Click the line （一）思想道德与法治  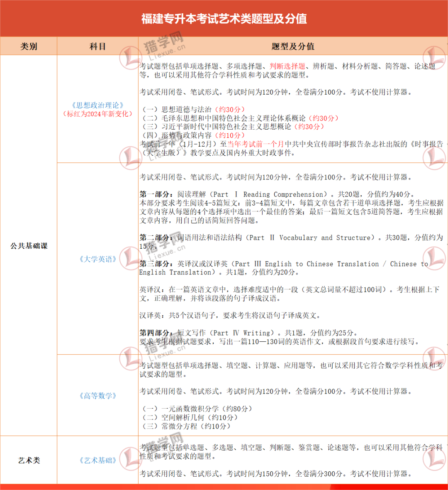pyautogui.click(x=194, y=110)
